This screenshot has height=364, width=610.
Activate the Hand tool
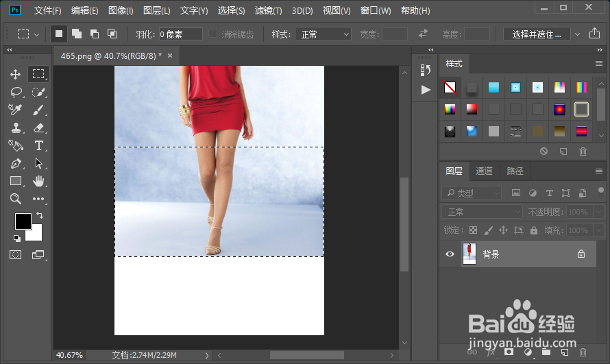[38, 181]
